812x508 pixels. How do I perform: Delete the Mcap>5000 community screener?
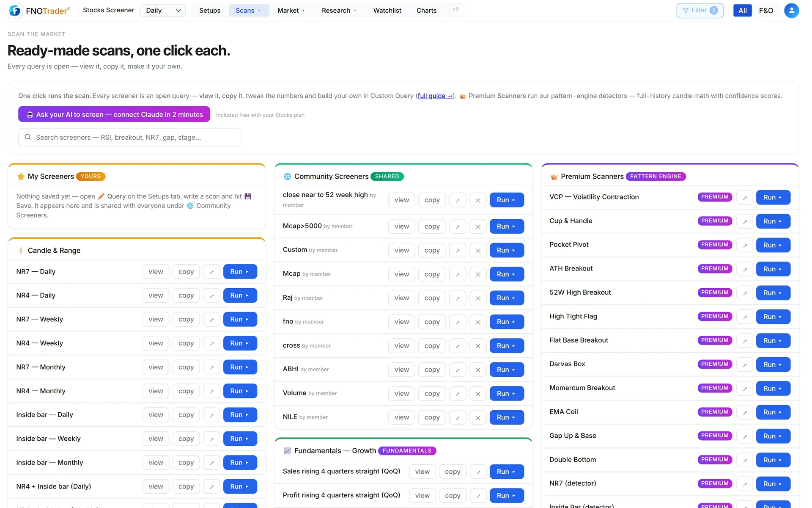click(x=478, y=226)
